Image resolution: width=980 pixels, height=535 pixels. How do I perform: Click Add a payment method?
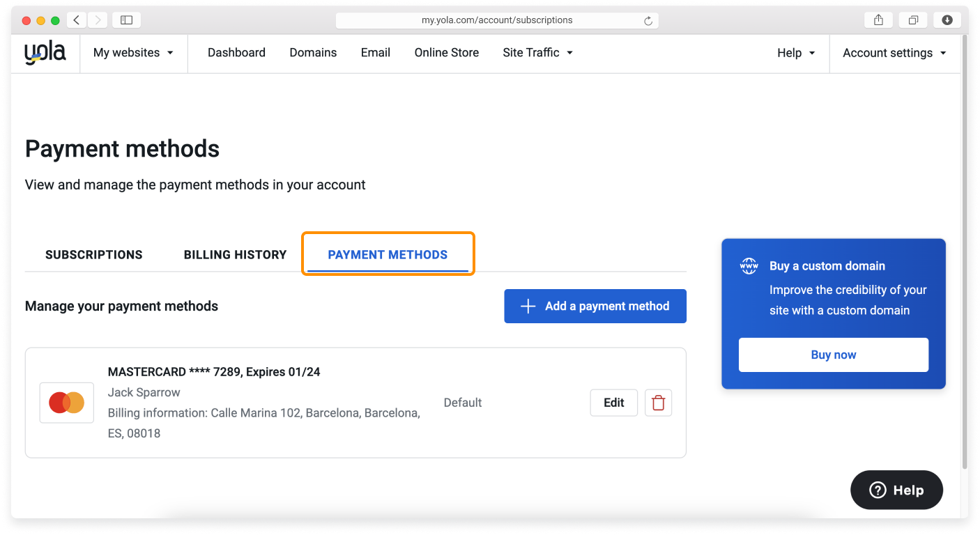pyautogui.click(x=595, y=306)
